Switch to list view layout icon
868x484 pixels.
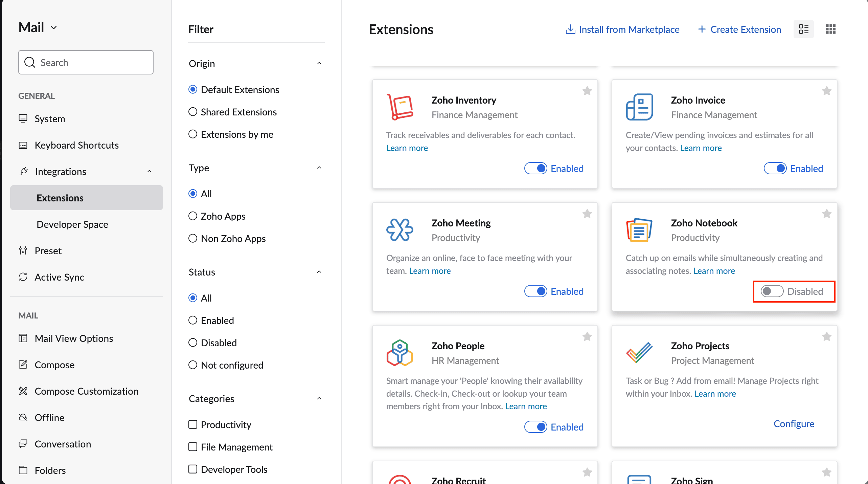(x=803, y=29)
